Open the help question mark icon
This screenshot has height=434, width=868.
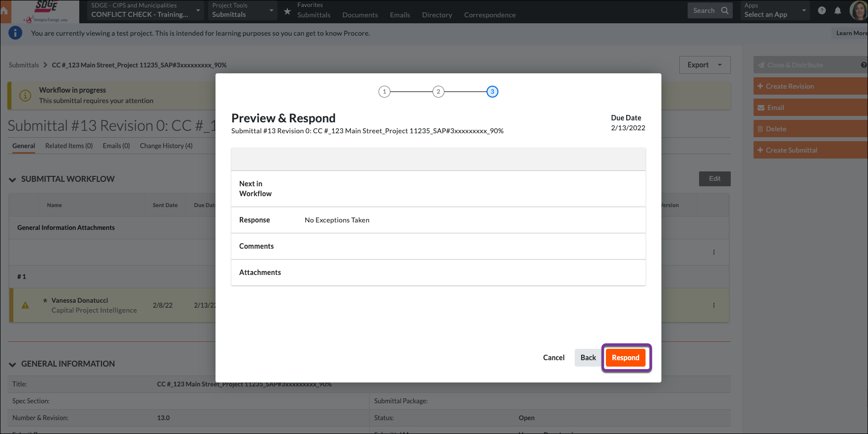point(822,10)
